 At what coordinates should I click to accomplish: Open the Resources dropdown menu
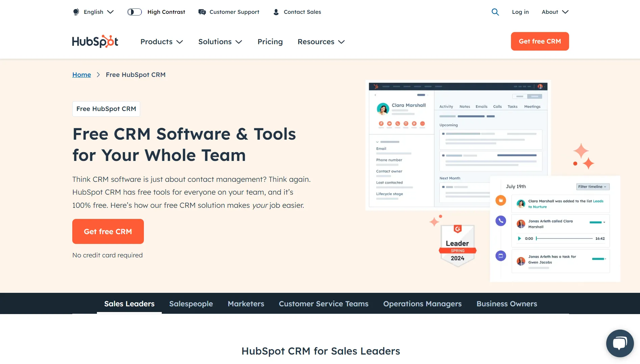(321, 41)
